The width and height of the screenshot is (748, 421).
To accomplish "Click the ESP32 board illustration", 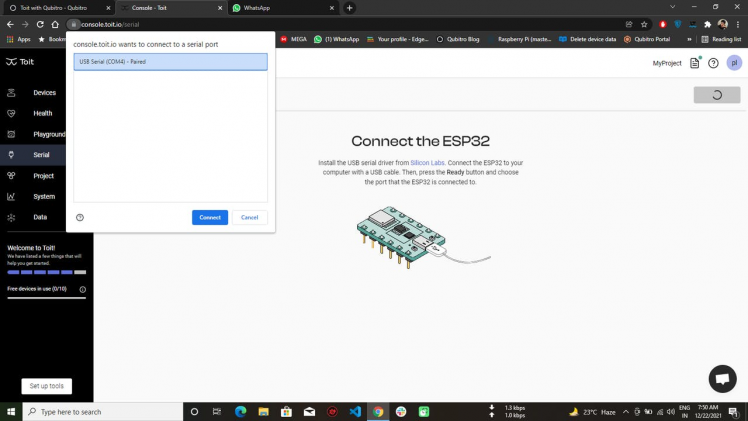I will coord(423,237).
